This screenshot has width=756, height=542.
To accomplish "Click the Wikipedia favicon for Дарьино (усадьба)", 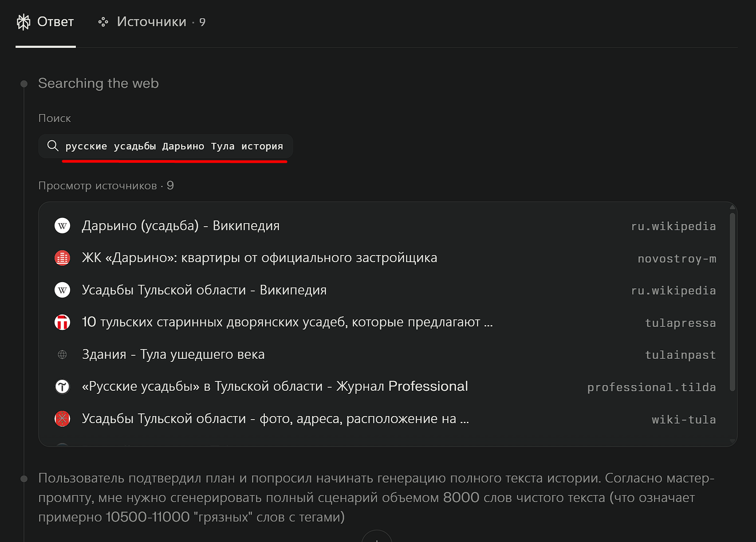I will [63, 226].
